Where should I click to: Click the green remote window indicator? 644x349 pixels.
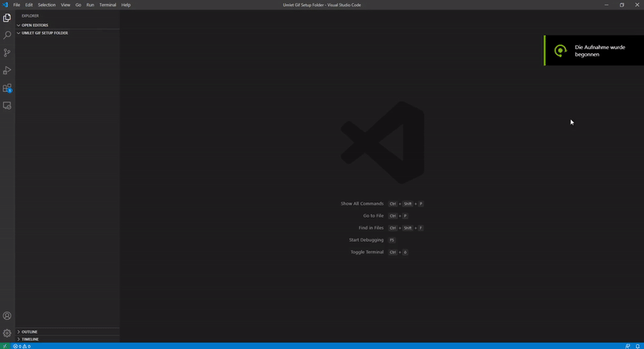point(5,346)
